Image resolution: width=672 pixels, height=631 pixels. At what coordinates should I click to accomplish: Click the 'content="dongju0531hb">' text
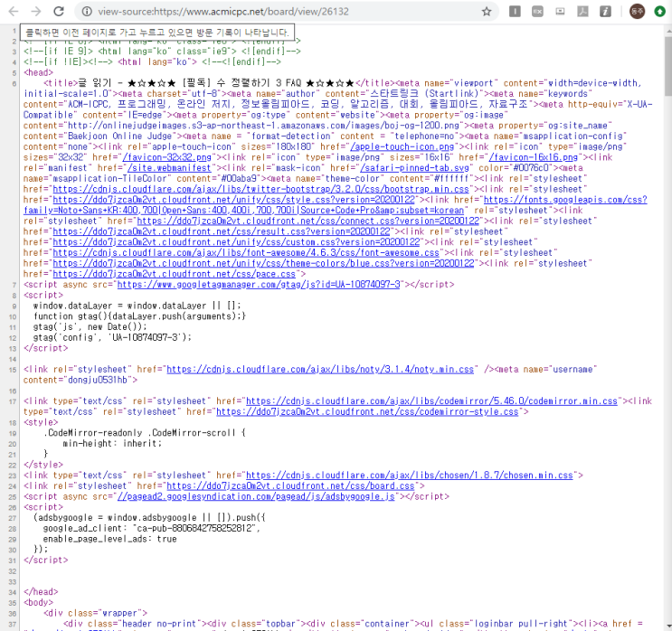[x=80, y=380]
